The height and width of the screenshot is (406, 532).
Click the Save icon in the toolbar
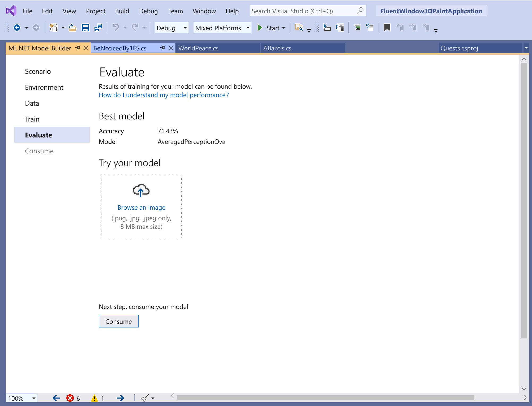(x=85, y=28)
